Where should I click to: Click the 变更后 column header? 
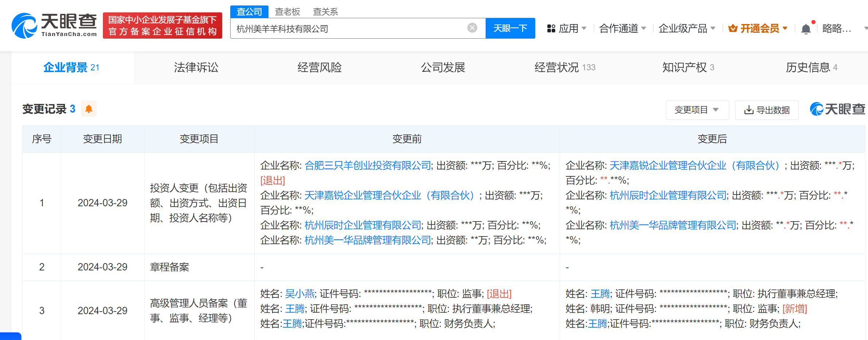[712, 139]
